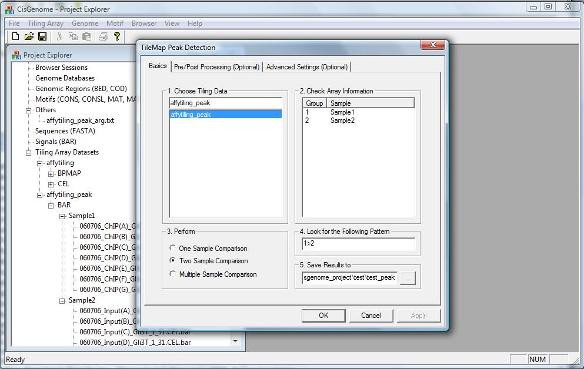Click browse button next to Save Results path
Image resolution: width=584 pixels, height=369 pixels.
407,278
